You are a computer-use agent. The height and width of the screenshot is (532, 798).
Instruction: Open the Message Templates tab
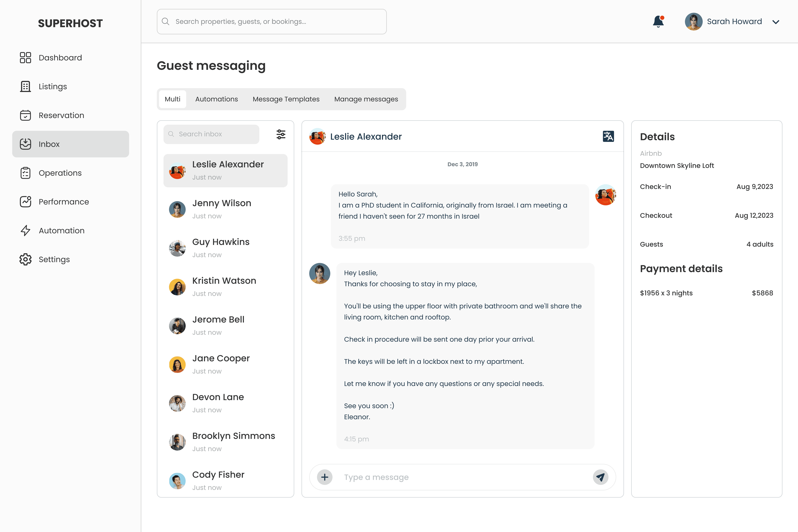click(286, 99)
